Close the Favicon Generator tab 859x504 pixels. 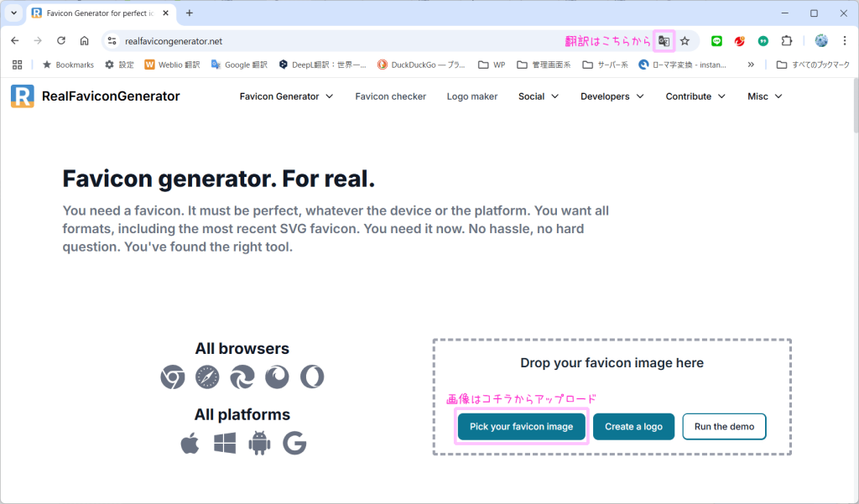pyautogui.click(x=165, y=13)
